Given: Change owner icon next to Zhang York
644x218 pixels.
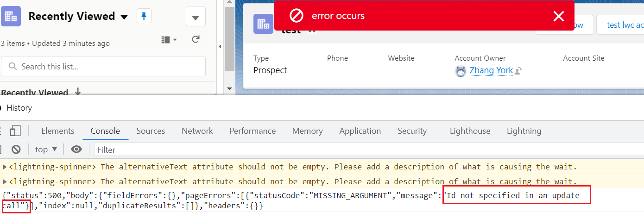Looking at the screenshot, I should (518, 71).
